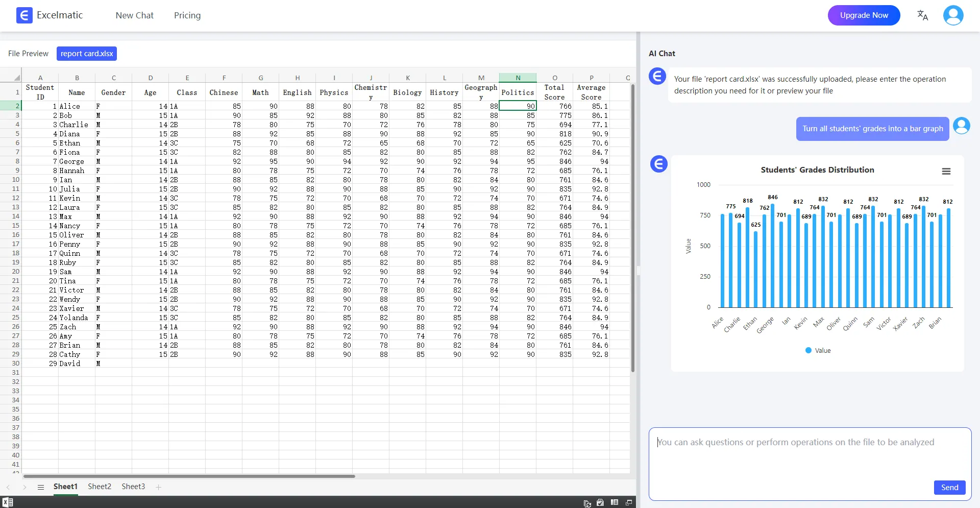Open the user profile avatar in header
Image resolution: width=980 pixels, height=508 pixels.
953,15
